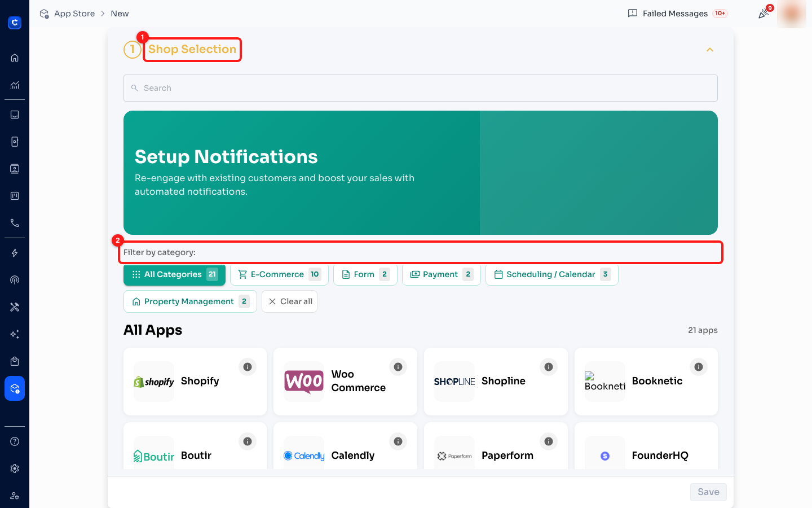
Task: Show info for the Woo Commerce app
Action: click(398, 367)
